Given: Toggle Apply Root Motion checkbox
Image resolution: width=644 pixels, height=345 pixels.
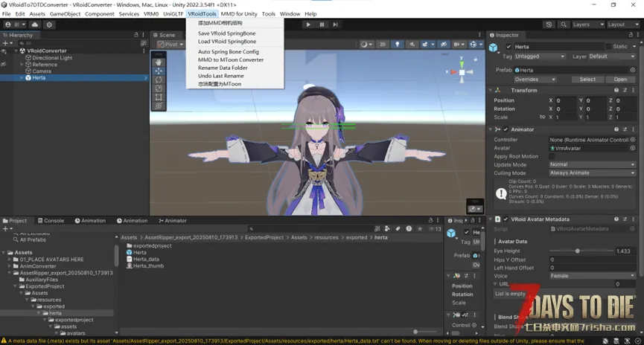Looking at the screenshot, I should tap(552, 156).
